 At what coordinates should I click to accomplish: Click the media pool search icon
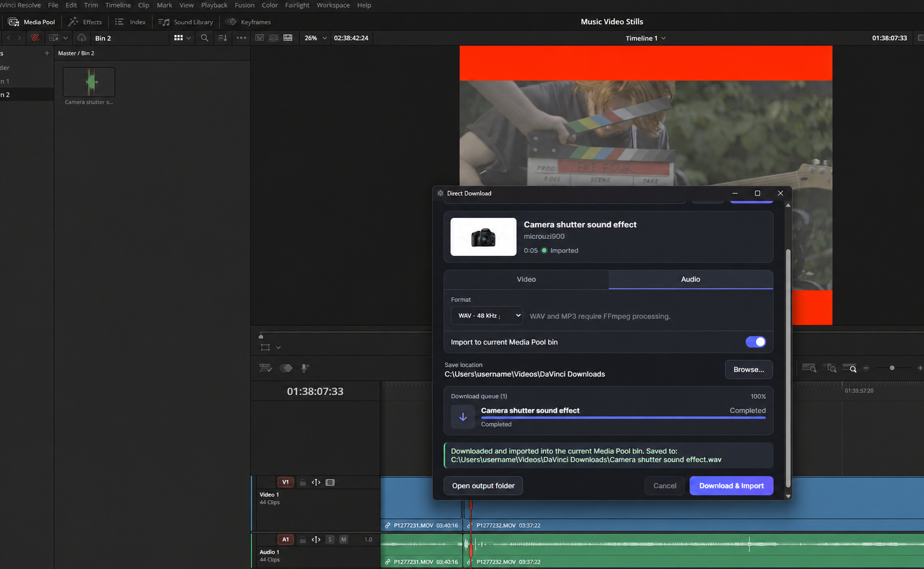(205, 38)
